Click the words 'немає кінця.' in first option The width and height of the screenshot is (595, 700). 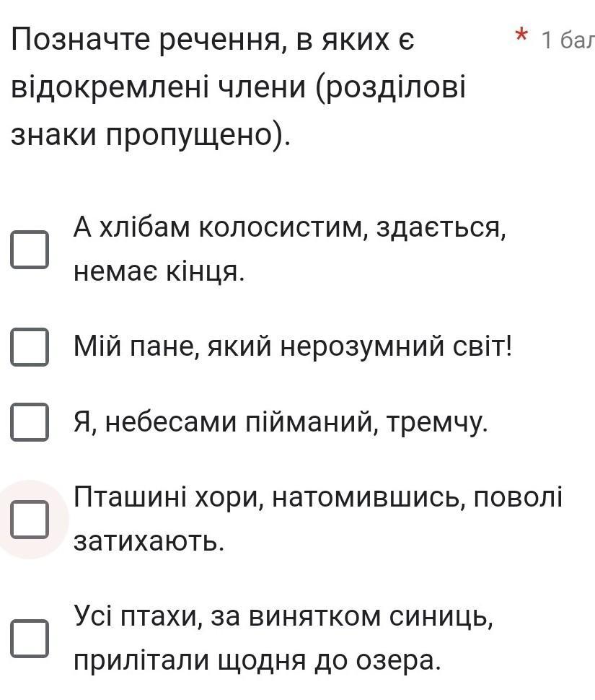click(x=159, y=271)
